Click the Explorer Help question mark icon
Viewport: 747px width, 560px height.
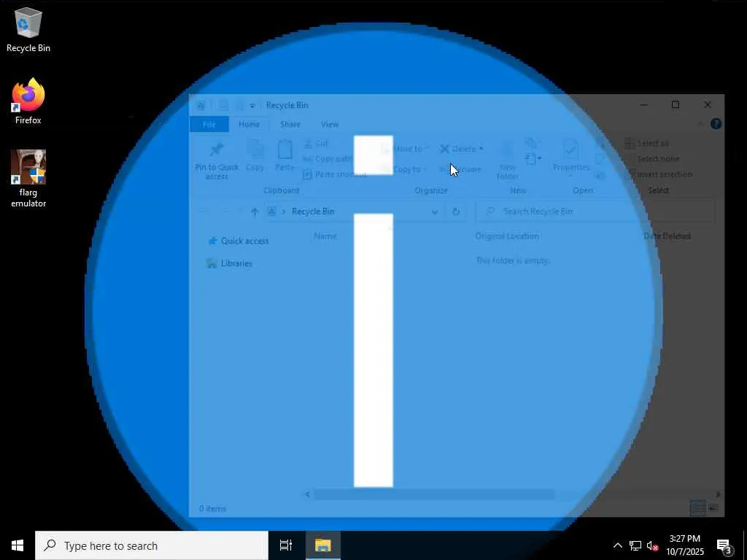click(x=716, y=124)
